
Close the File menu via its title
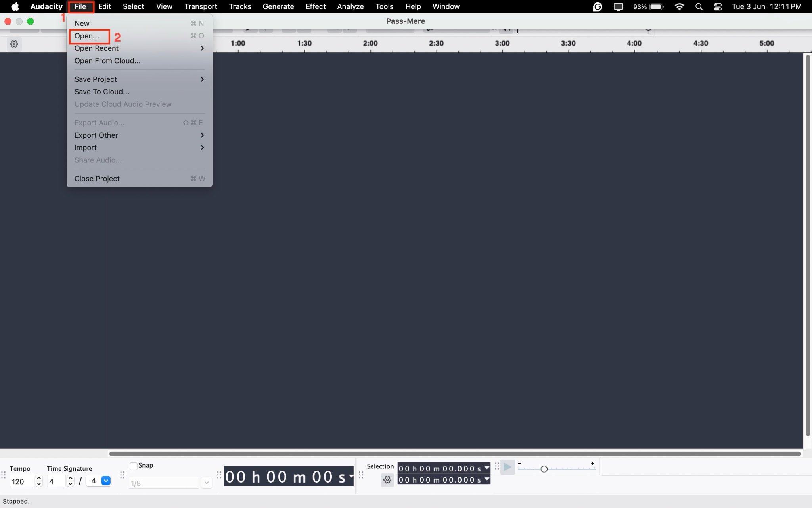click(80, 7)
